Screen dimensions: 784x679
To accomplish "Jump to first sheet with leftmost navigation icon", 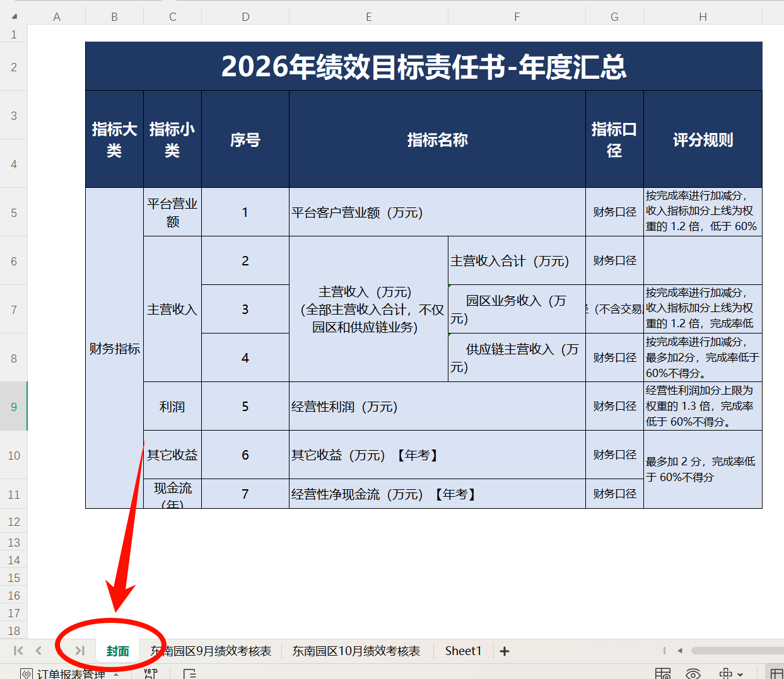I will tap(19, 651).
